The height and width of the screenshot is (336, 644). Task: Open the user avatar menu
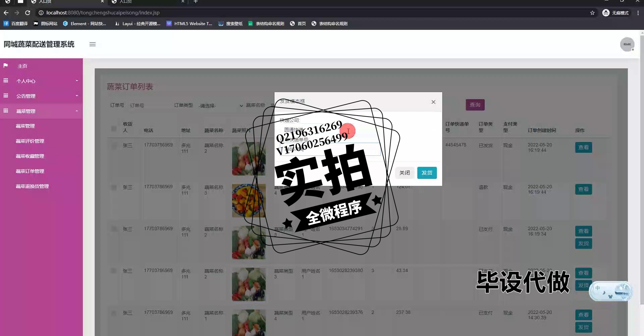pos(627,44)
